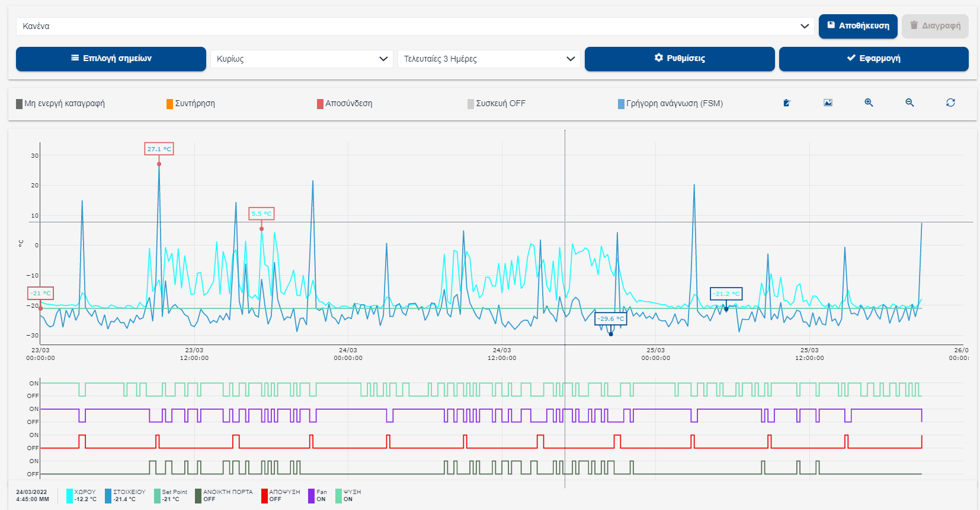
Task: Click the -21.2 °C marker label
Action: (x=726, y=294)
